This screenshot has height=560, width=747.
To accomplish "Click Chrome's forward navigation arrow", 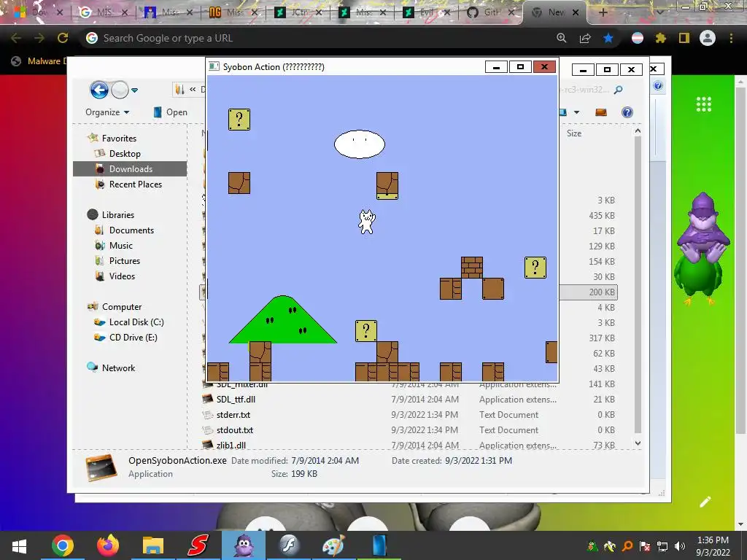I will point(39,38).
